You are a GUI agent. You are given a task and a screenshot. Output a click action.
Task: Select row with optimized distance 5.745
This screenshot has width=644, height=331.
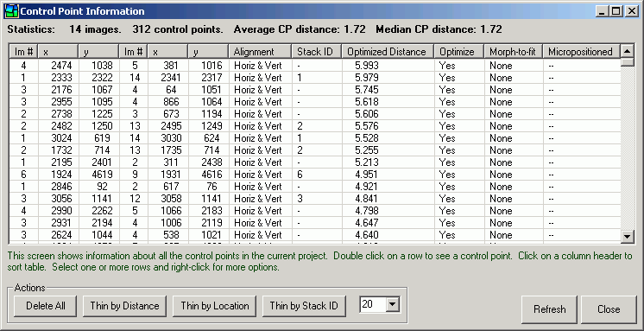coord(315,90)
